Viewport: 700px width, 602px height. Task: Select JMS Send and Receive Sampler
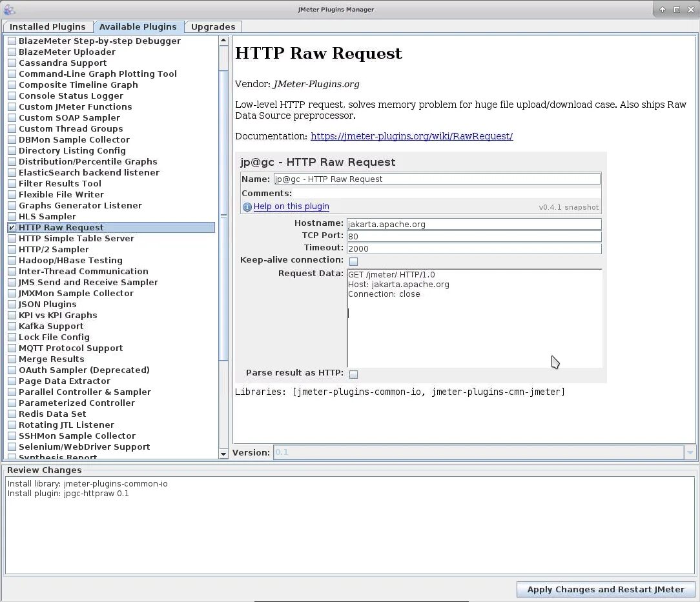[x=88, y=282]
